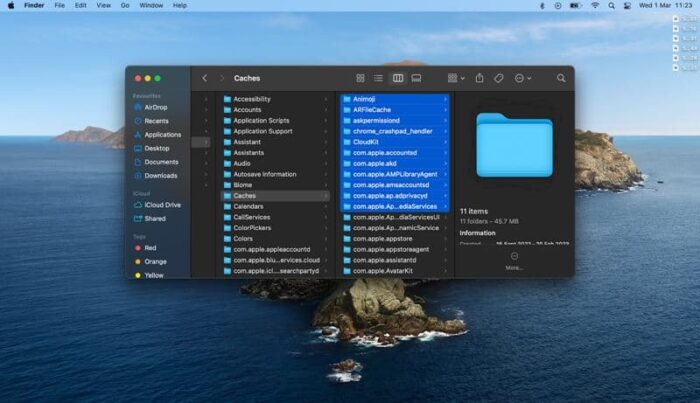Click the Finder window search icon
Image resolution: width=700 pixels, height=403 pixels.
[x=561, y=78]
